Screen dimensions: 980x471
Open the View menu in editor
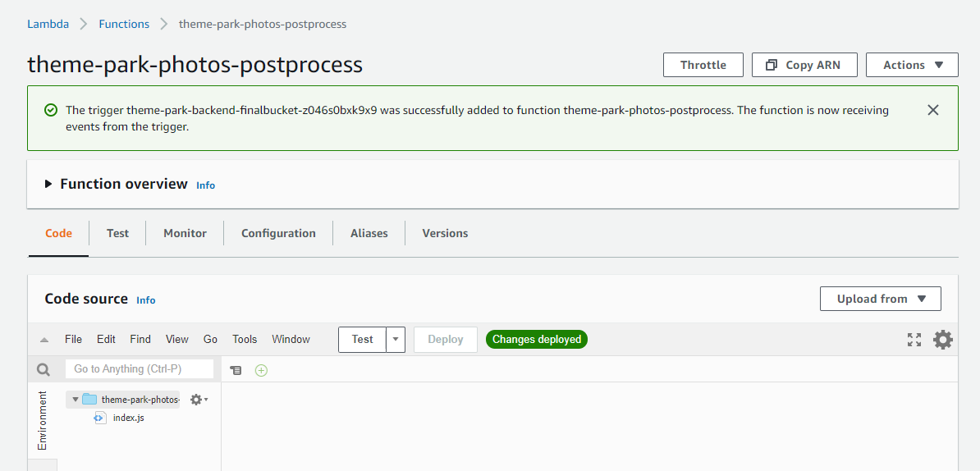(176, 339)
